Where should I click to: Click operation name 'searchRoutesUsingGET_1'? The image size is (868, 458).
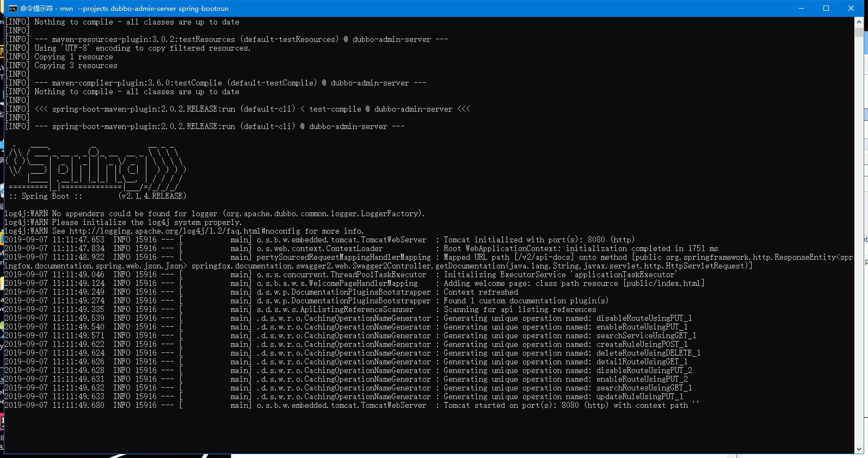644,388
